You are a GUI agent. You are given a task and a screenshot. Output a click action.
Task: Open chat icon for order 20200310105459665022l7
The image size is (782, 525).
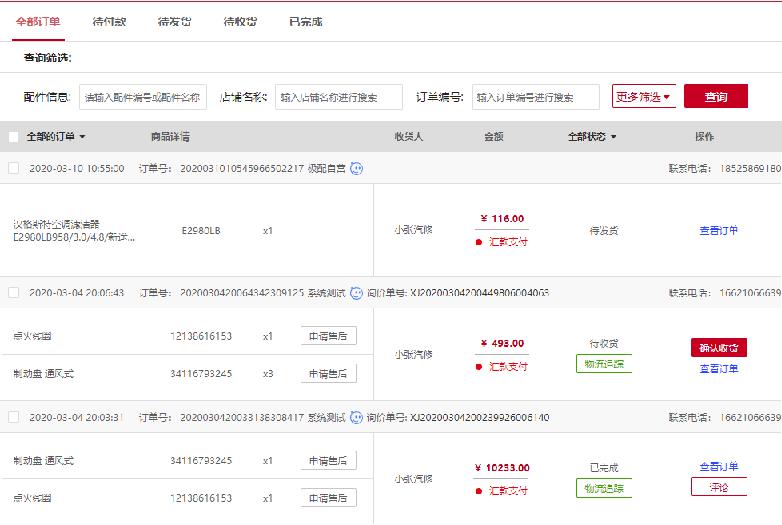(x=356, y=169)
